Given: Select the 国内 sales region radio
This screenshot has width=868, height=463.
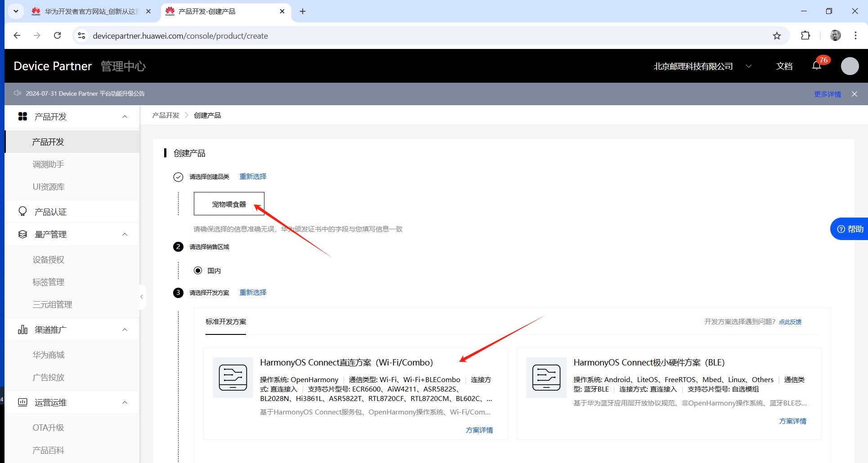Looking at the screenshot, I should tap(198, 271).
